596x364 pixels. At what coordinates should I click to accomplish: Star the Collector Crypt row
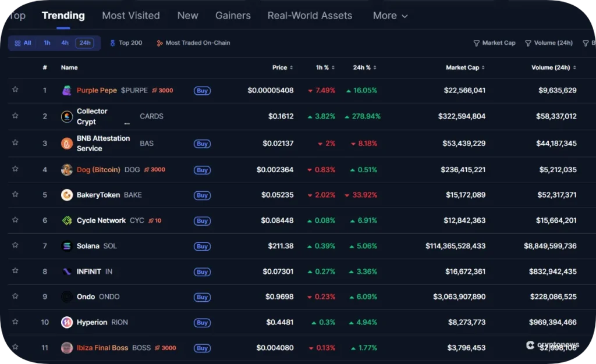point(15,116)
